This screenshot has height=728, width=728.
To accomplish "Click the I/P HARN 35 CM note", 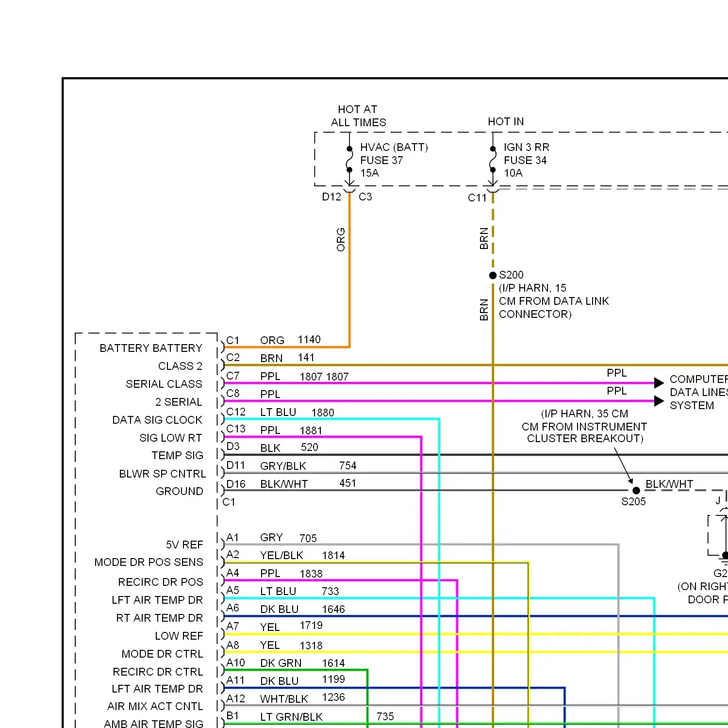I will coord(584,426).
